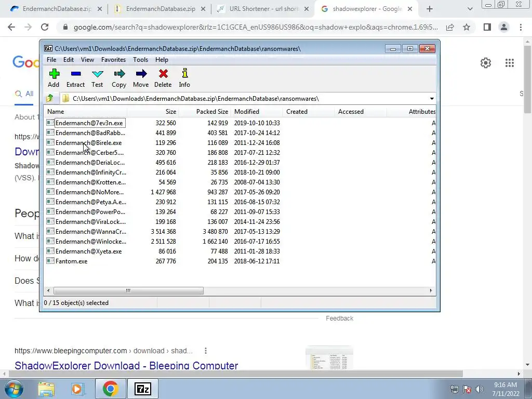Open Chrome three-dot menu

pyautogui.click(x=521, y=27)
